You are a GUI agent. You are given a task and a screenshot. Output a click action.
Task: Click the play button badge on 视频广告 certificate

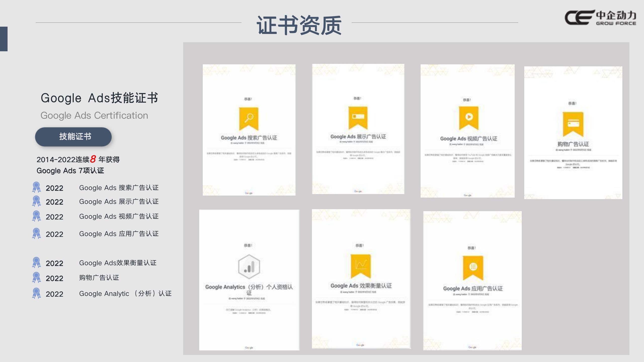pyautogui.click(x=469, y=118)
